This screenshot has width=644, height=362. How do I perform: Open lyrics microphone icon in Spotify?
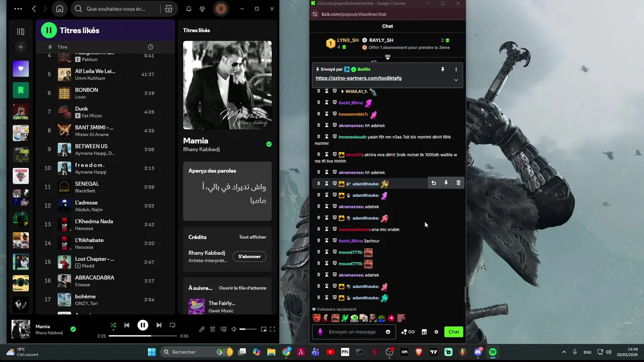coord(202,329)
